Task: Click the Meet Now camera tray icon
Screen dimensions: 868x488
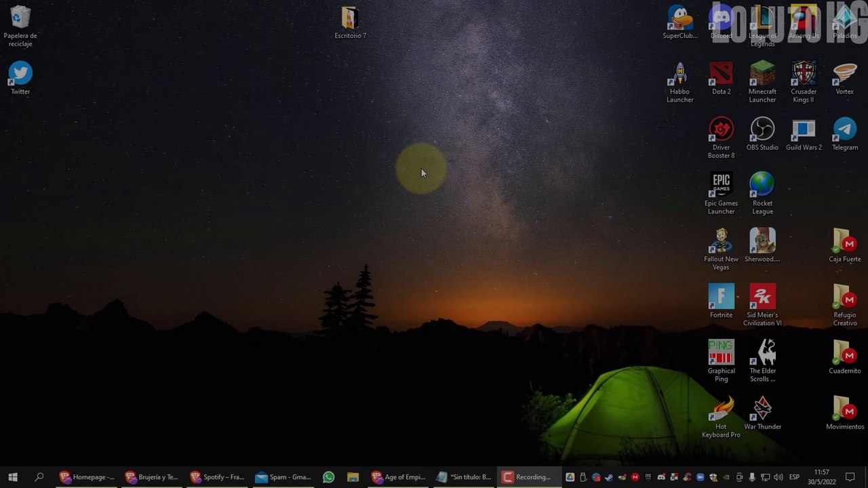Action: pyautogui.click(x=739, y=477)
